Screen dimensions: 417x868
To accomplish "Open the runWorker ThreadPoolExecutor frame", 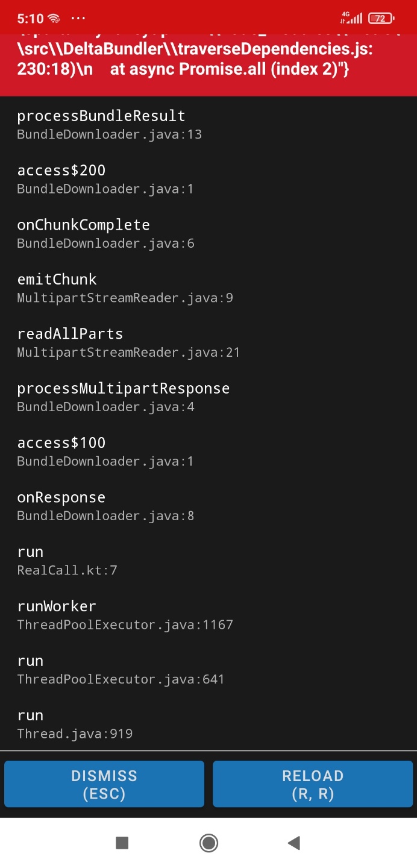I will click(x=208, y=615).
